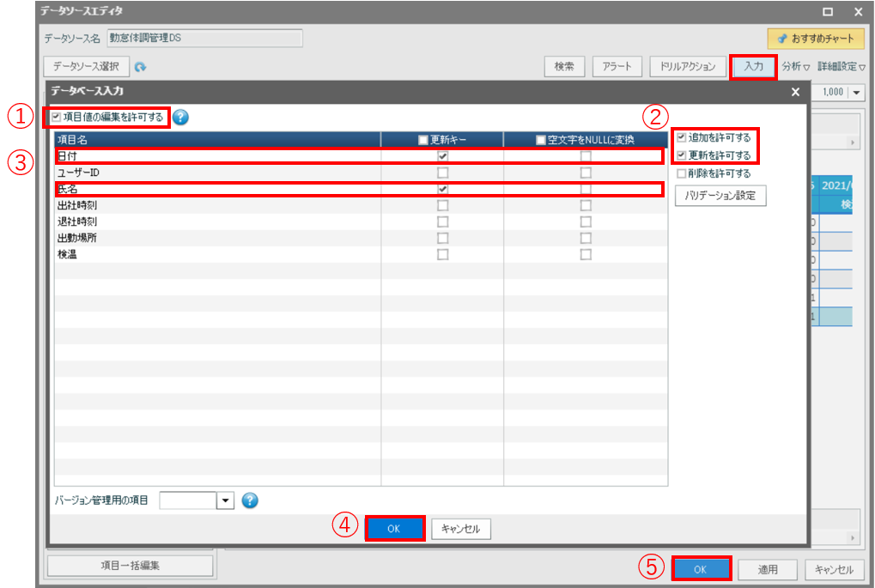Viewport: 875px width, 588px height.
Task: Click the 項目一括編集 button
Action: coord(130,566)
